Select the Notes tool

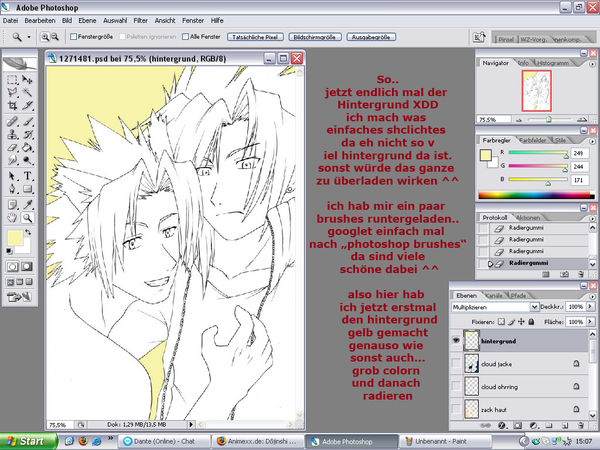tap(12, 205)
